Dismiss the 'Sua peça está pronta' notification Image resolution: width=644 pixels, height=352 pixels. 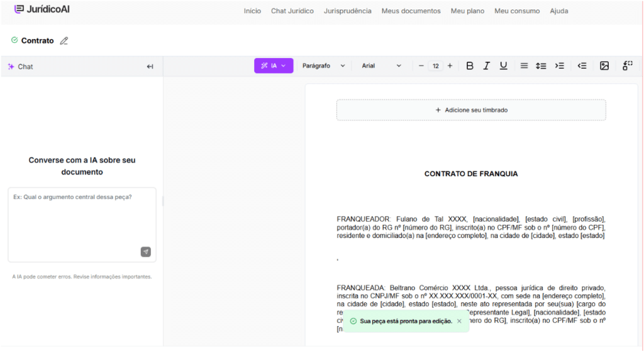click(x=459, y=321)
